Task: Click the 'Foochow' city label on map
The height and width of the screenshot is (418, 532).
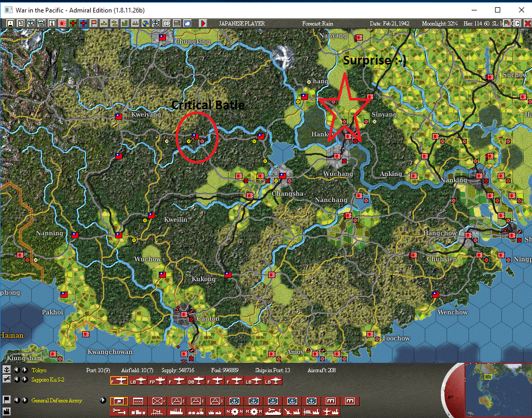Action: coord(396,338)
